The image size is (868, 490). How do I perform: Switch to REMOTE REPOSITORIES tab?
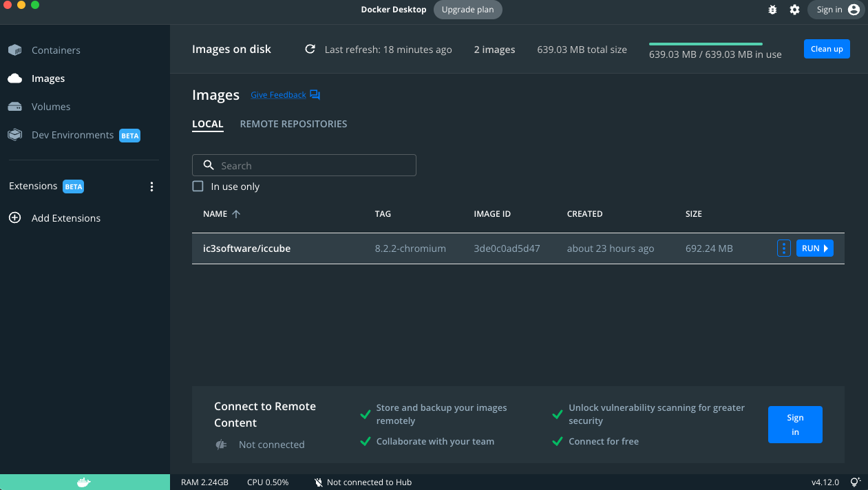(x=293, y=125)
